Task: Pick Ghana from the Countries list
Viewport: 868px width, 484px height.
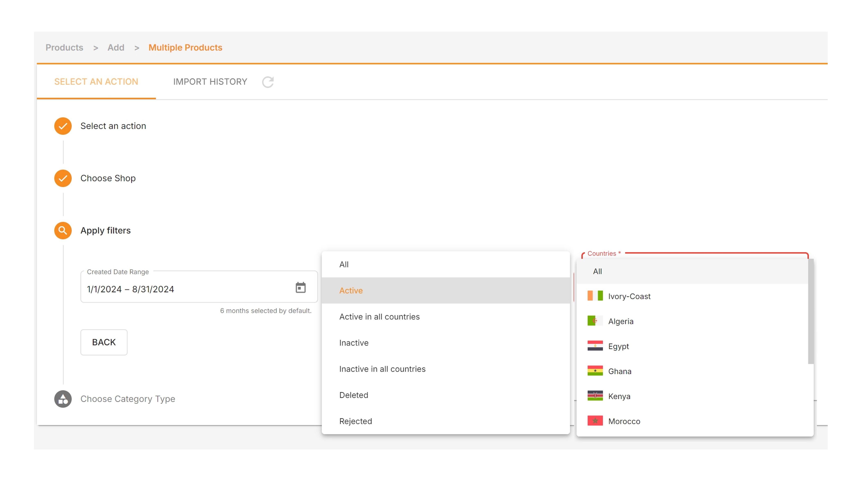Action: coord(693,371)
